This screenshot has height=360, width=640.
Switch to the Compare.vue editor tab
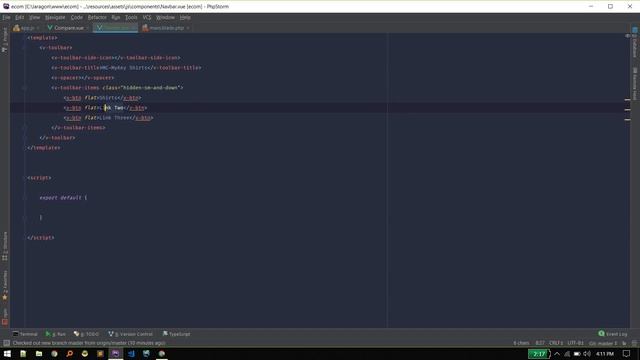67,28
